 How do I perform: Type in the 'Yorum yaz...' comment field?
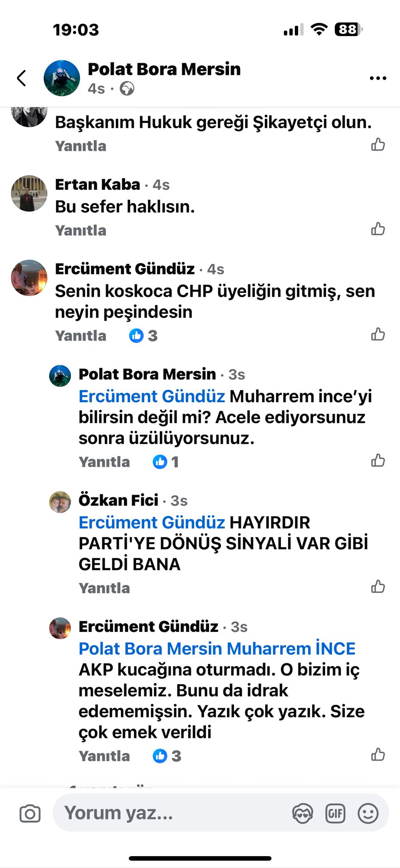click(x=170, y=813)
